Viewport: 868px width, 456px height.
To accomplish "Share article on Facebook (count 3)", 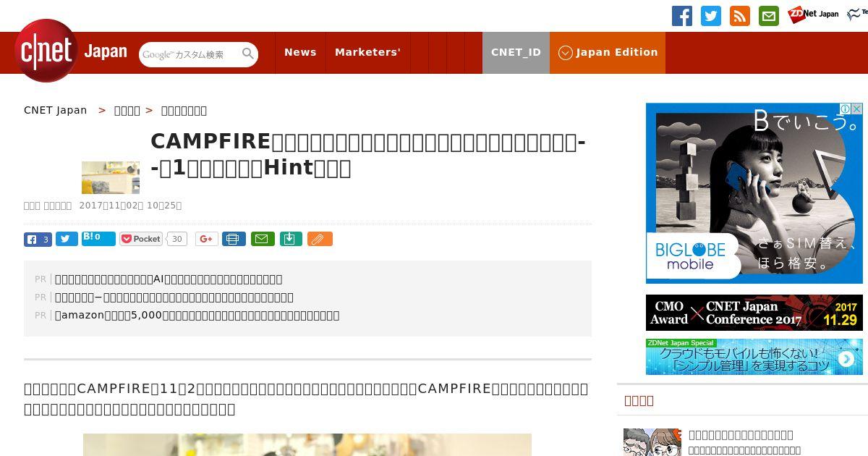I will click(x=38, y=239).
